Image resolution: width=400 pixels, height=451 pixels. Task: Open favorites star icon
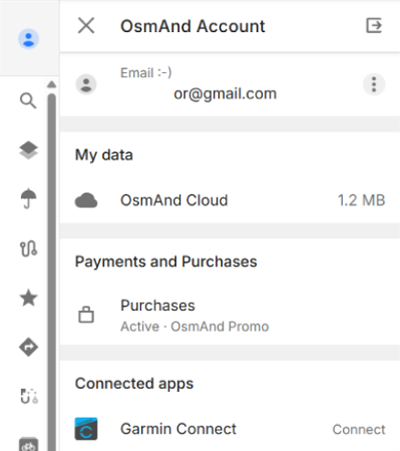28,298
